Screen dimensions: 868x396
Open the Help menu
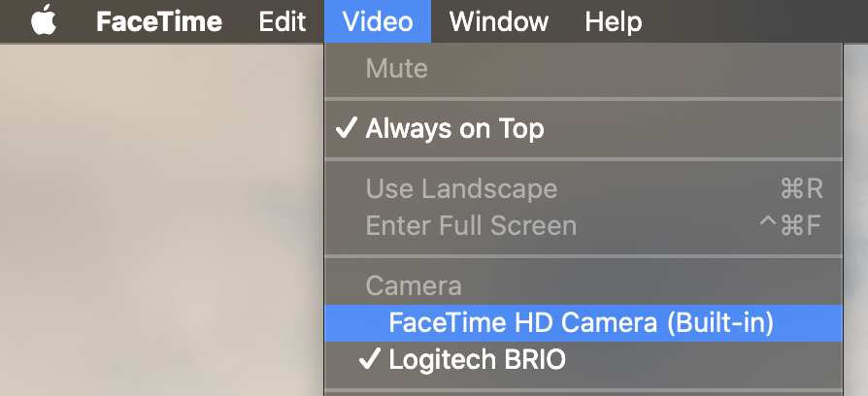(x=614, y=22)
